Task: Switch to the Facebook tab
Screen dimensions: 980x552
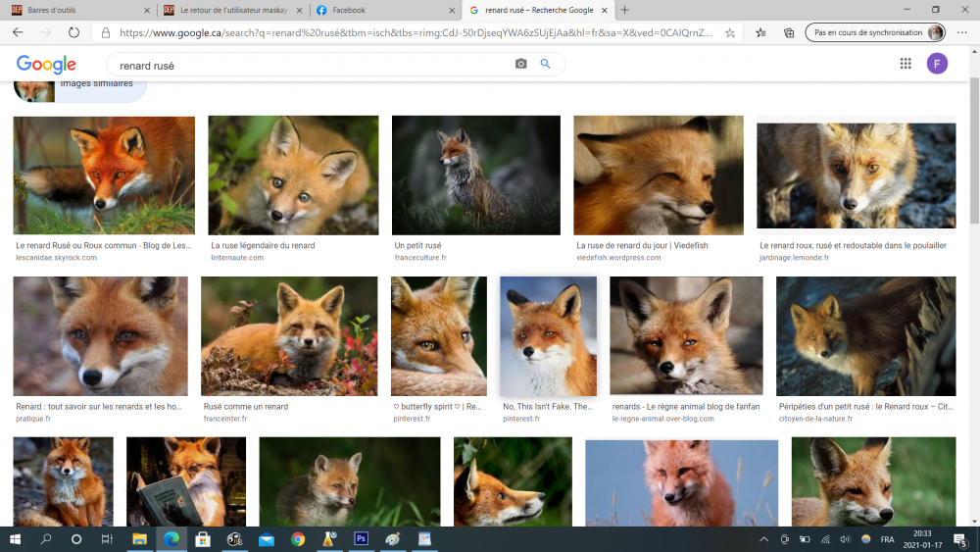Action: 382,10
